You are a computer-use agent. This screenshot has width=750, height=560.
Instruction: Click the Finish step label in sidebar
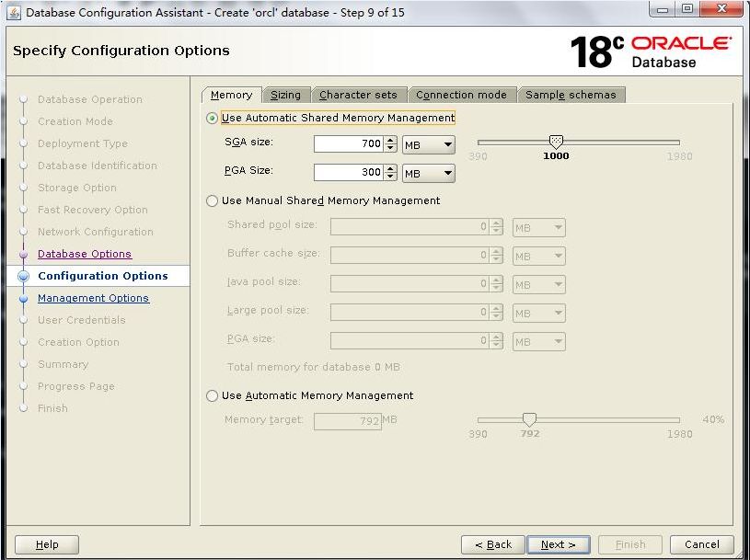coord(52,408)
